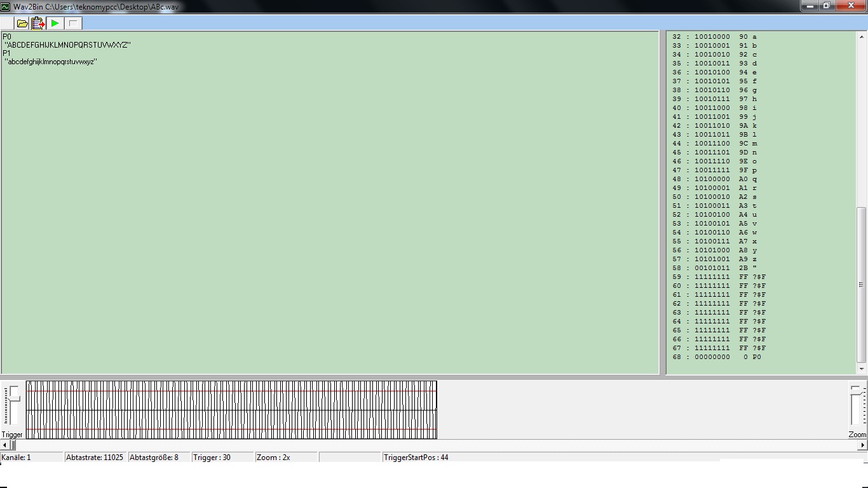Click the scroll-up arrow of byte list
This screenshot has height=488, width=868.
[x=862, y=36]
